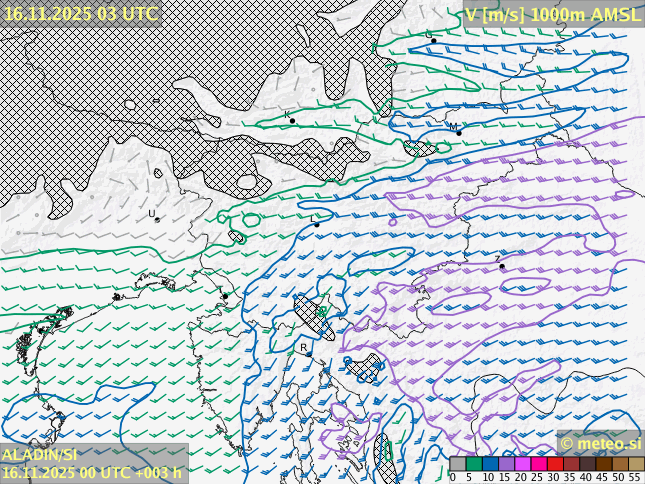Screen dimensions: 645x484
Task: Click the city marker labeled G
Action: (x=433, y=41)
